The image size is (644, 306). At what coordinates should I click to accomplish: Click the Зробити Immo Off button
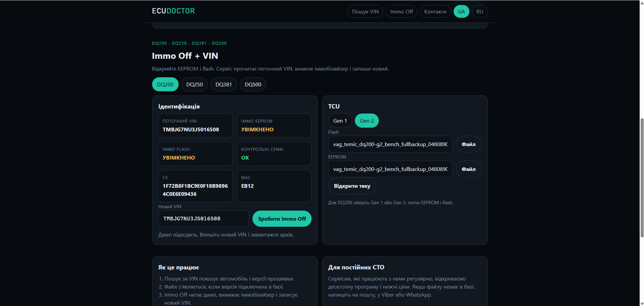282,219
